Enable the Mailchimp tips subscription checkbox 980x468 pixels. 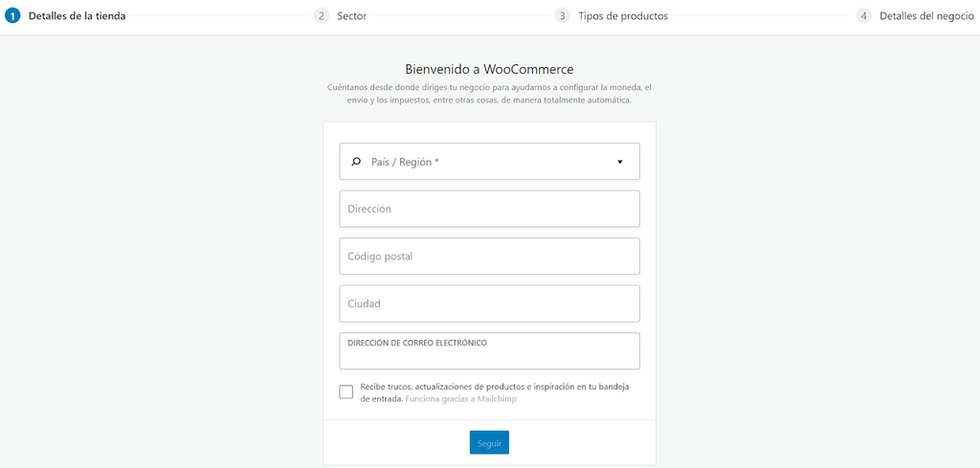[x=345, y=391]
